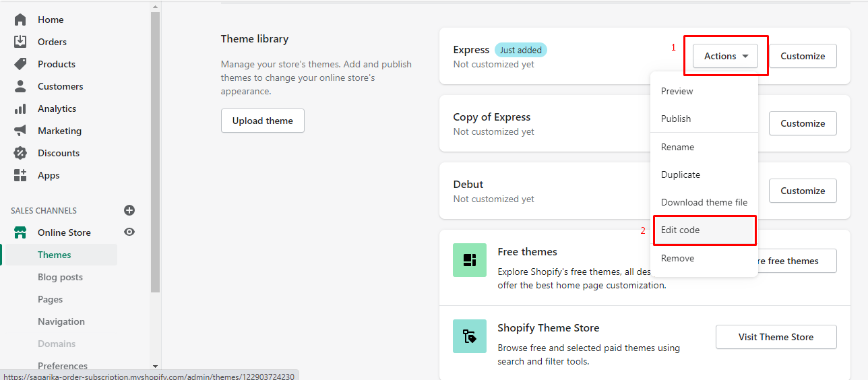Click the Products tag icon
Screen dimensions: 868x380
[x=20, y=64]
